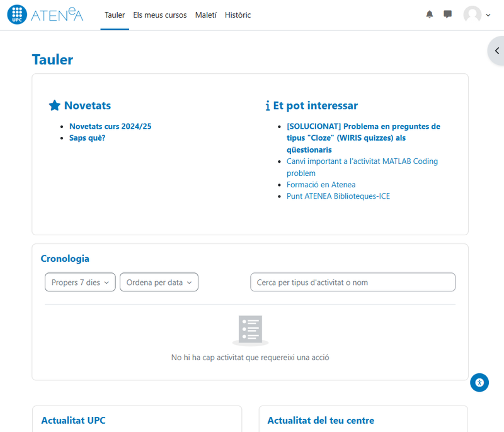
Task: Open 'Punt ATENEA Biblioteques-ICE' link
Action: point(338,196)
